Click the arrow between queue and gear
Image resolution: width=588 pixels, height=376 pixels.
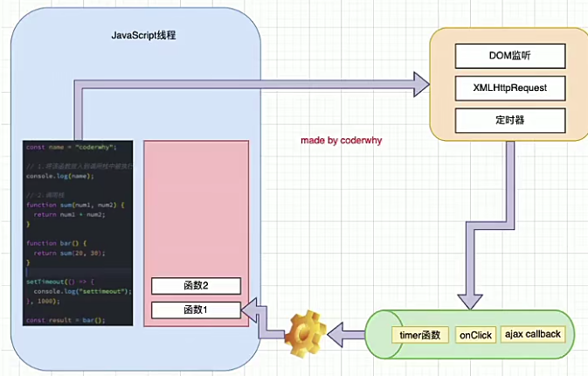[351, 331]
